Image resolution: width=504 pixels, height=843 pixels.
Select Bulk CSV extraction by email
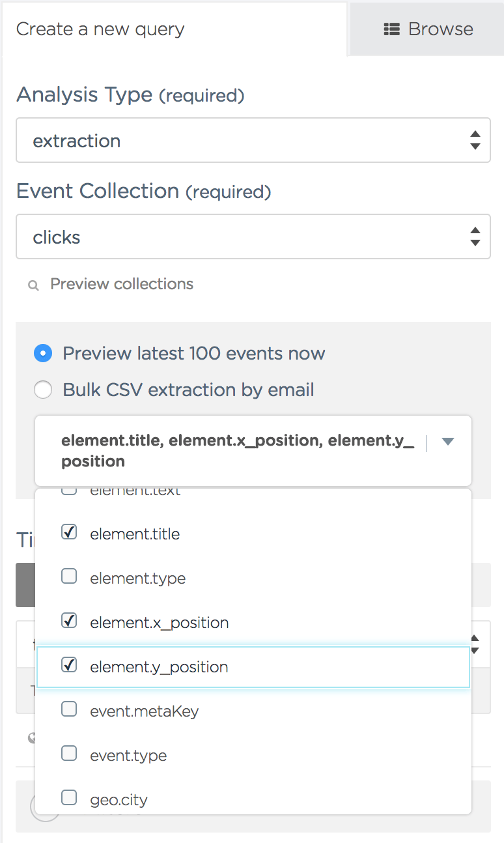[43, 390]
